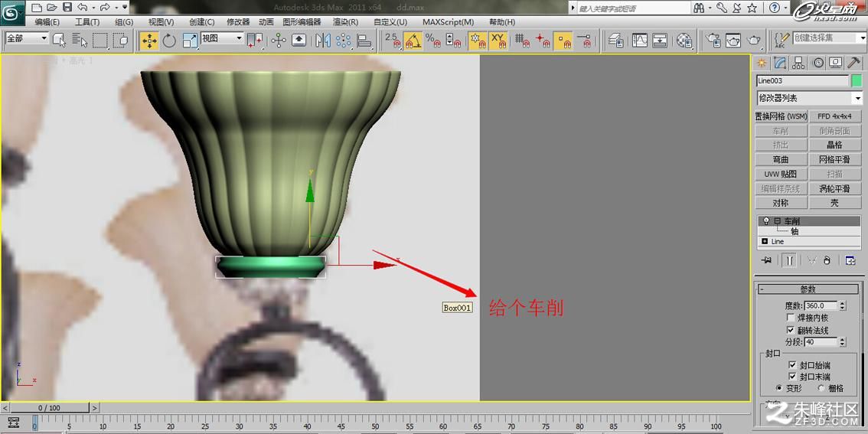The height and width of the screenshot is (434, 868).
Task: Apply the 壳 modifier button
Action: (x=835, y=203)
